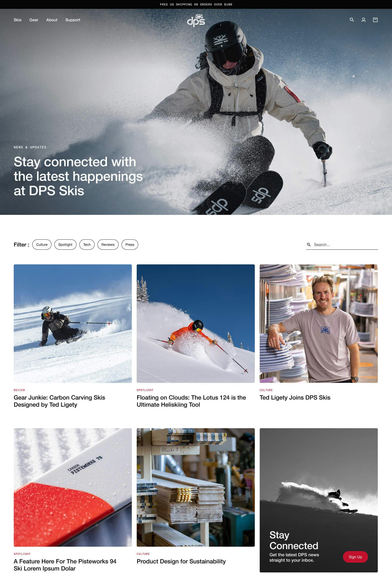The width and height of the screenshot is (392, 582).
Task: Toggle the Spotlight filter pill
Action: [x=65, y=245]
